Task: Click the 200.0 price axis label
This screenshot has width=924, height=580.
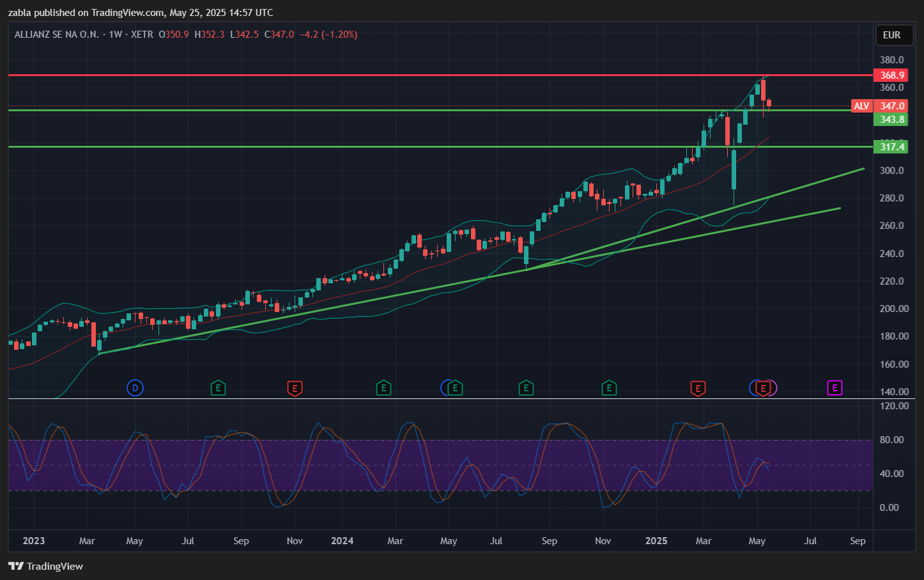Action: pos(893,309)
